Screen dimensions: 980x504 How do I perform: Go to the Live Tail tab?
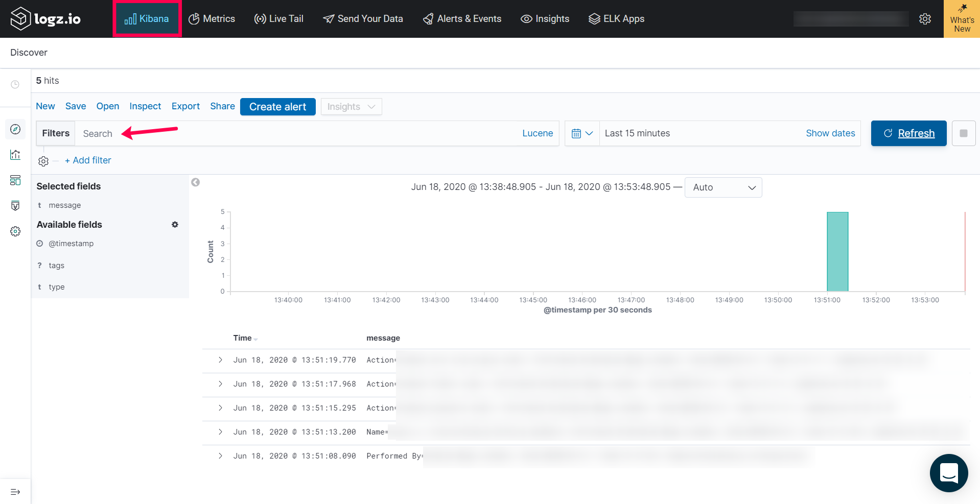[279, 19]
